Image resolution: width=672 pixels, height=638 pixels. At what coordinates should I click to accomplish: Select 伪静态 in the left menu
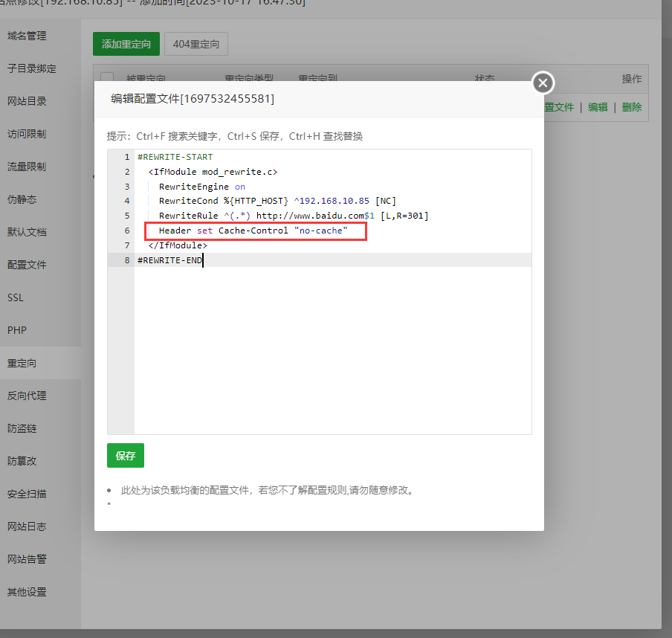[22, 199]
